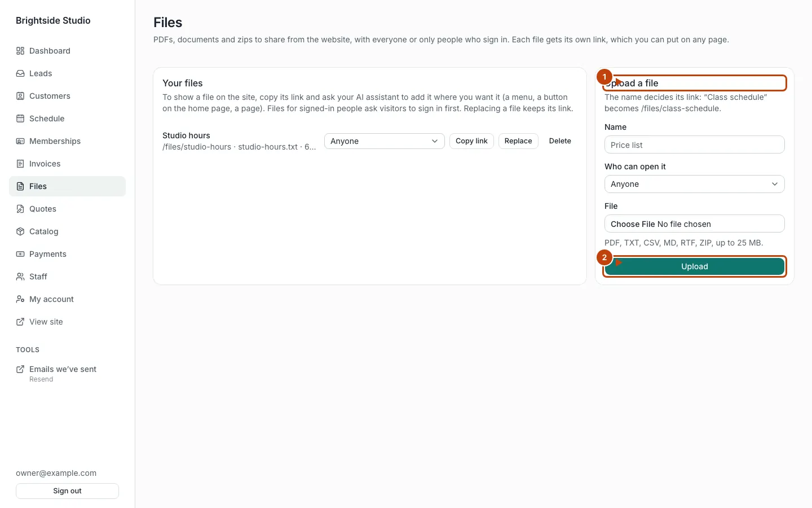The height and width of the screenshot is (508, 812).
Task: Open the Payments page
Action: [x=68, y=254]
